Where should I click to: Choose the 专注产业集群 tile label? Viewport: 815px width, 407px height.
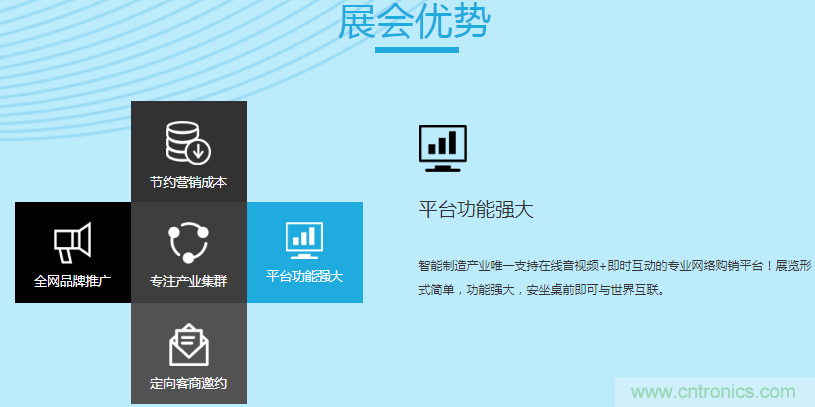pyautogui.click(x=188, y=281)
